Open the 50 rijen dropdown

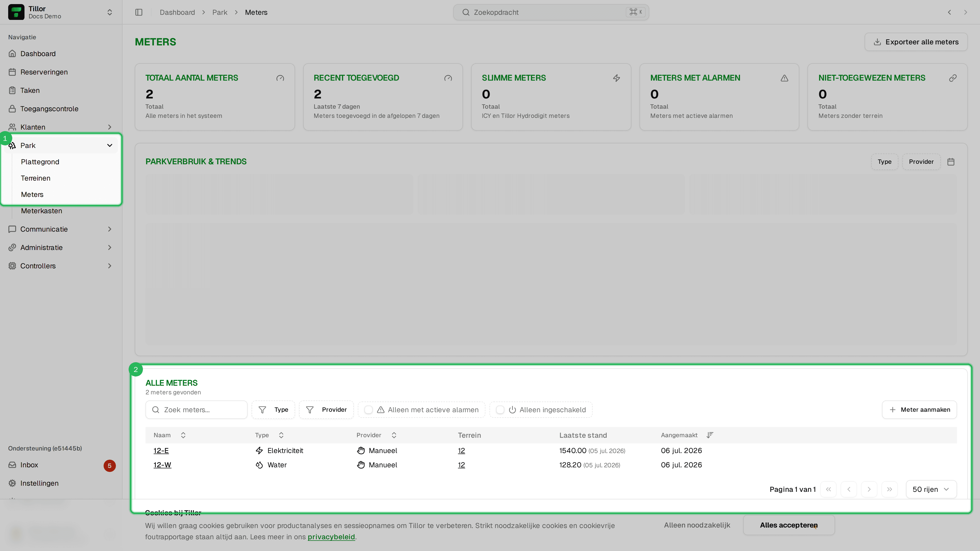point(931,490)
